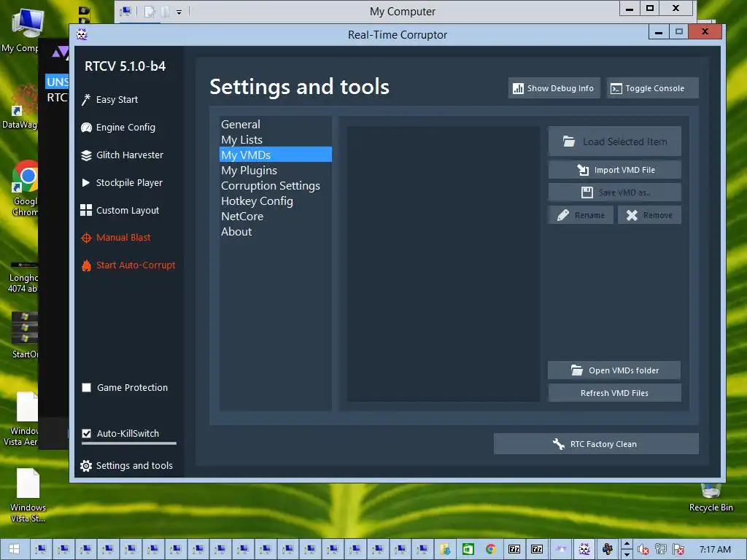
Task: Click the empty VMD list box
Action: click(443, 264)
